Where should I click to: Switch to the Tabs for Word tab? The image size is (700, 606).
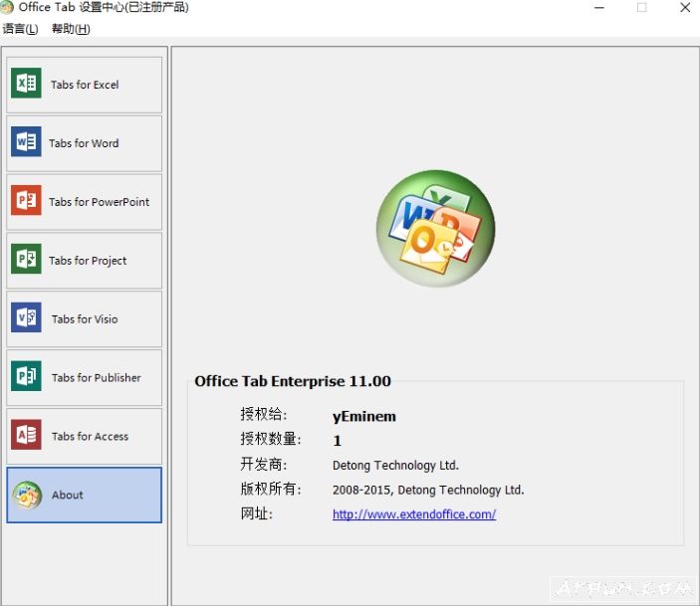click(x=85, y=143)
